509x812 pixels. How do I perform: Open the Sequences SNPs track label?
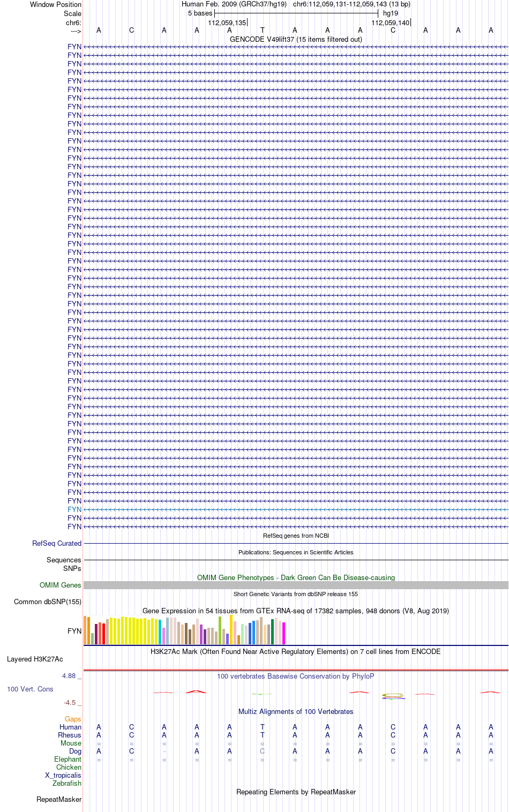tap(64, 564)
